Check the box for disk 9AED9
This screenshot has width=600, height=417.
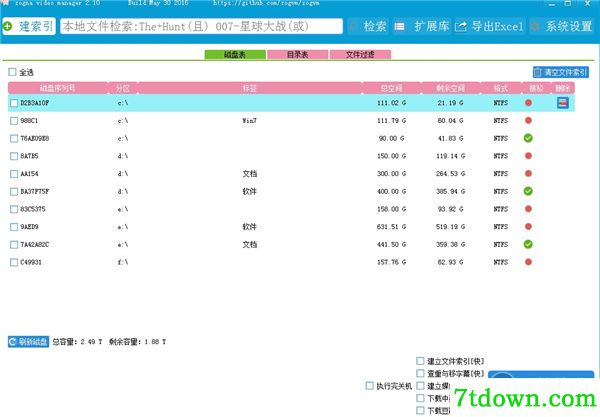(14, 227)
